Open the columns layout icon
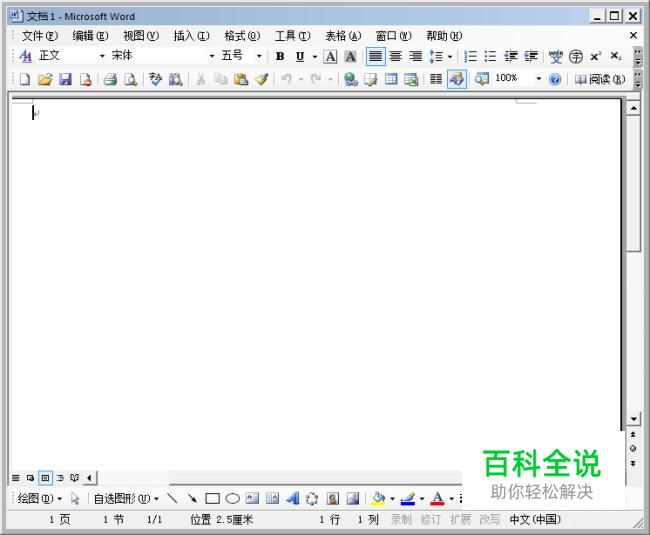 (x=436, y=79)
